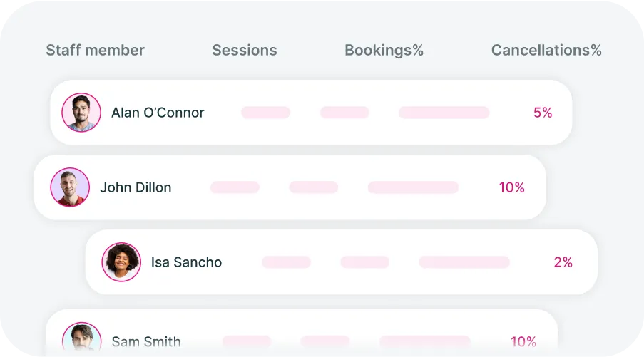Click John Dillon's profile photo
Viewport: 644px width, 357px height.
tap(70, 187)
